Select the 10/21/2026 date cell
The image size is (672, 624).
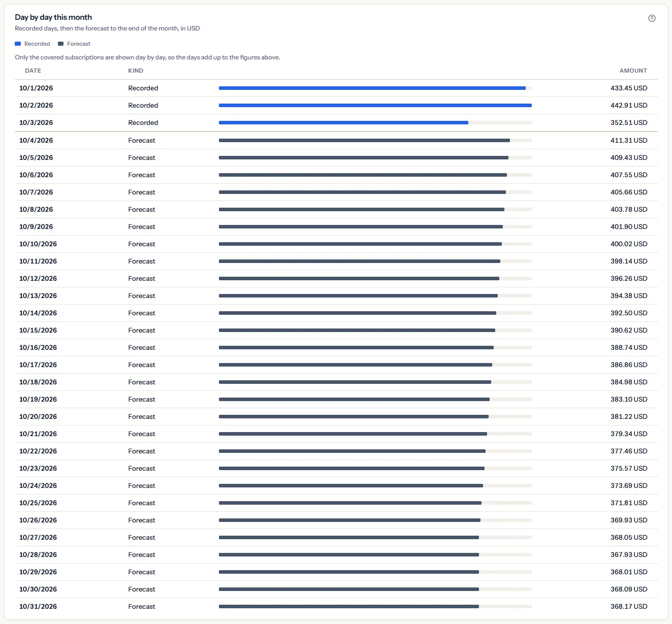[x=38, y=434]
